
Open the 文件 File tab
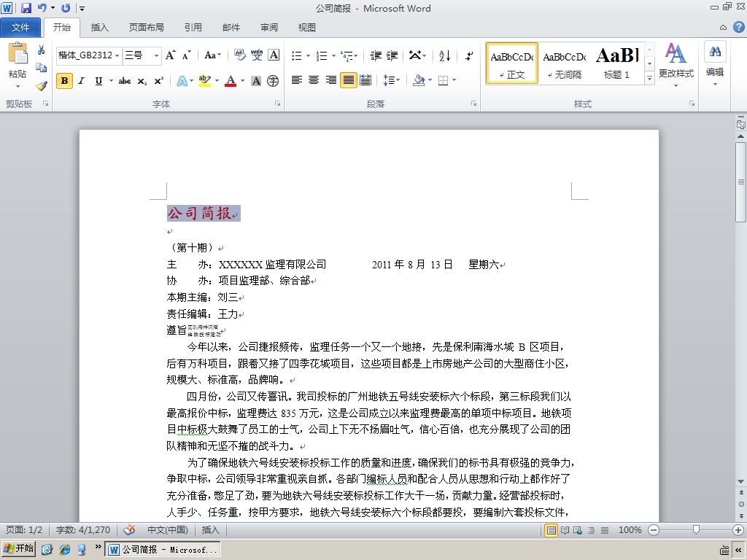click(x=20, y=28)
